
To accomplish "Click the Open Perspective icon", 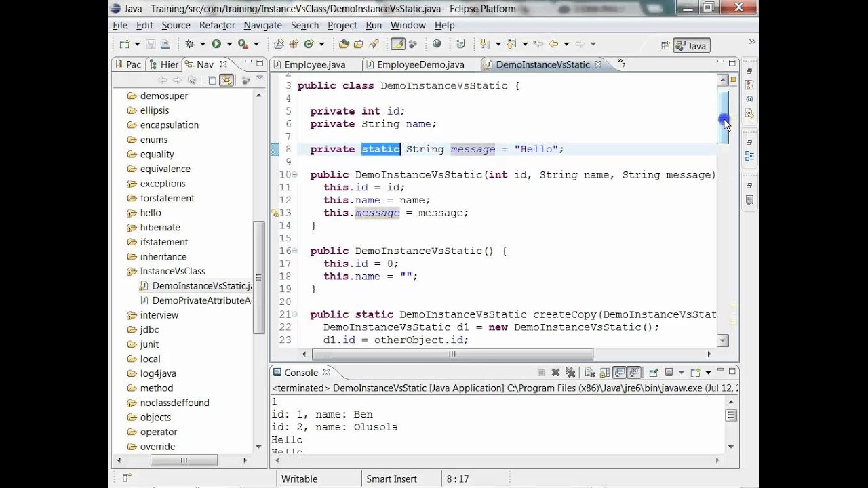I will pos(665,45).
